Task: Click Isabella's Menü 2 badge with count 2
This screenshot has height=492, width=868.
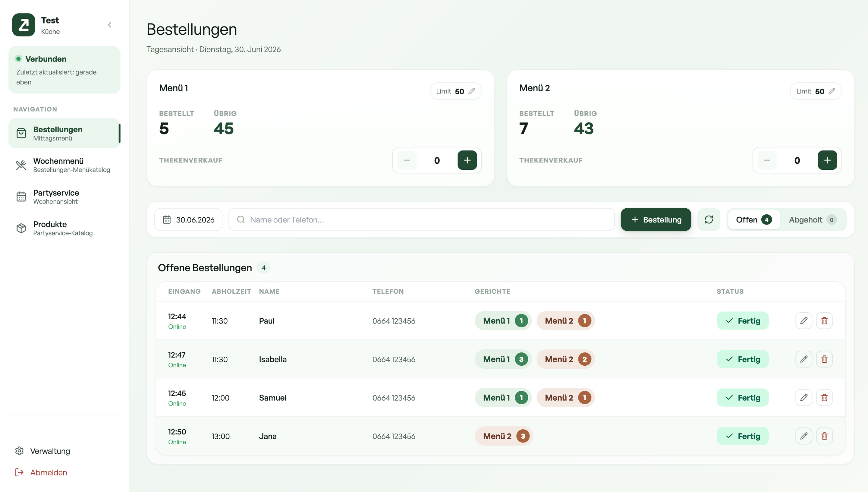Action: click(565, 359)
